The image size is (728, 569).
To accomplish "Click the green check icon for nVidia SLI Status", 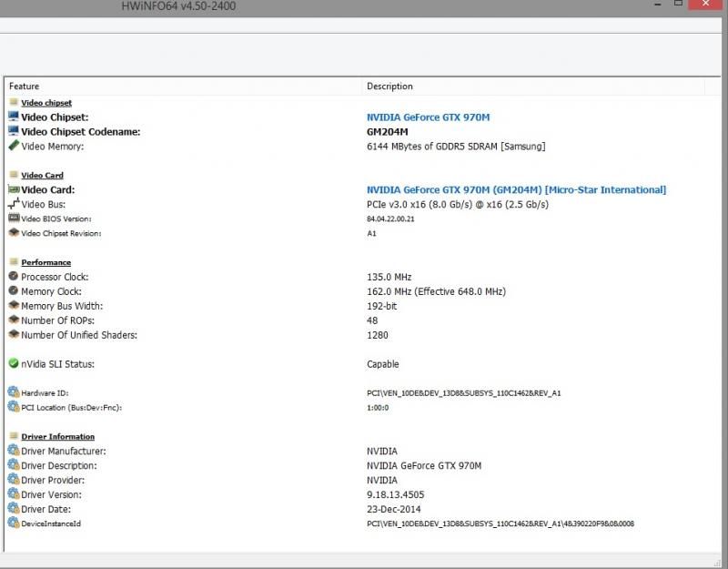I will point(14,363).
